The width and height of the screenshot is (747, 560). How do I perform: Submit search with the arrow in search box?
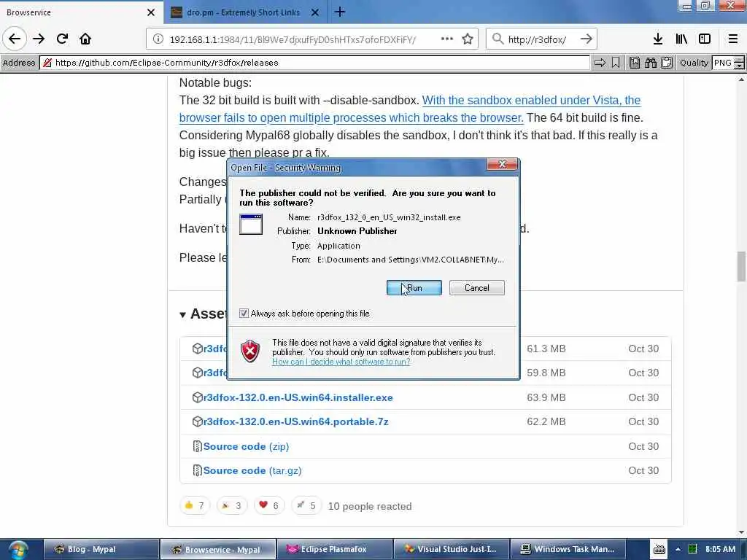coord(587,39)
